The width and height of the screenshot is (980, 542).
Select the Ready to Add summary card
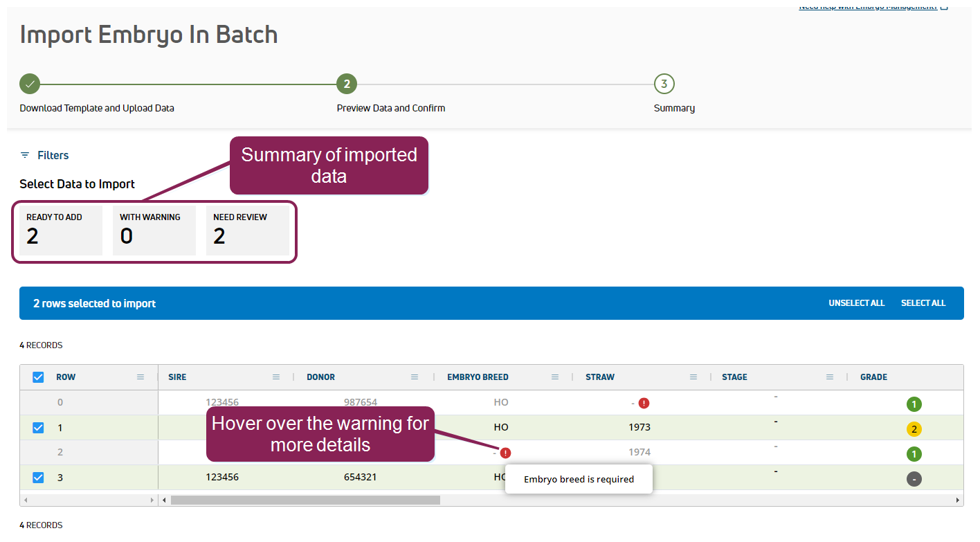pos(60,230)
